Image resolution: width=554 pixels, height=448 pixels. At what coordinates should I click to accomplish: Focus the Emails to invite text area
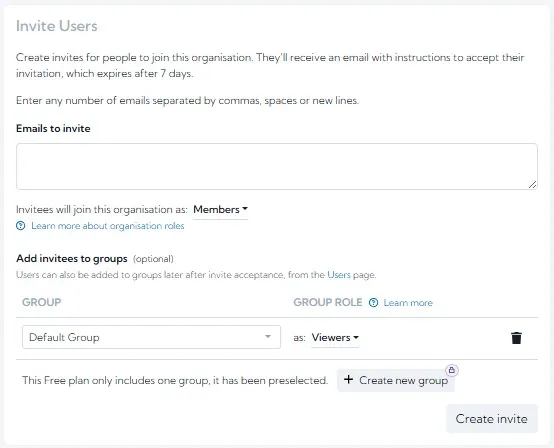pos(277,166)
